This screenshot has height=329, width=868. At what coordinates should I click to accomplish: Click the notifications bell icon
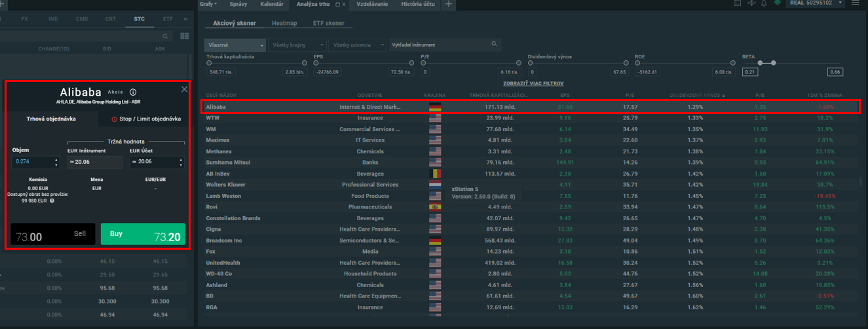tap(764, 4)
